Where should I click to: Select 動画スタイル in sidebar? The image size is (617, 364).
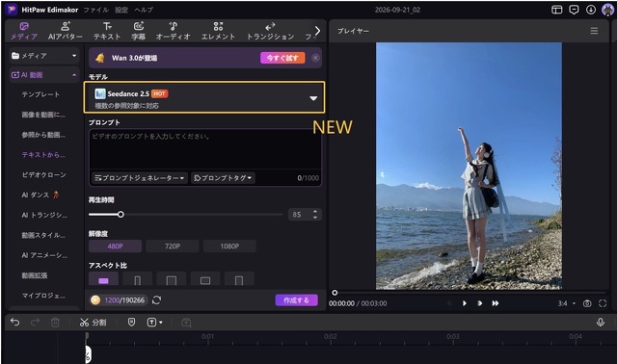[43, 235]
